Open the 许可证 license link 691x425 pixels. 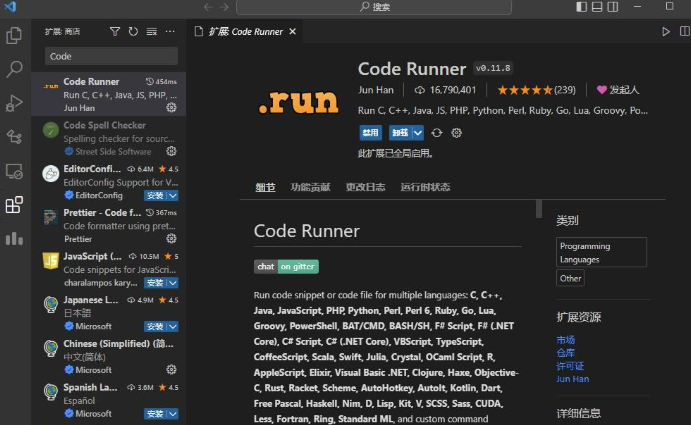[570, 366]
